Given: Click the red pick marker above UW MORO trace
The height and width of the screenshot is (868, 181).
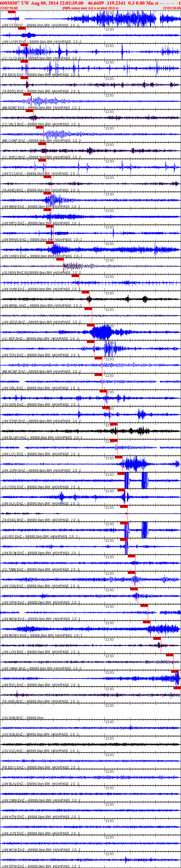Looking at the screenshot, I should tap(147, 622).
